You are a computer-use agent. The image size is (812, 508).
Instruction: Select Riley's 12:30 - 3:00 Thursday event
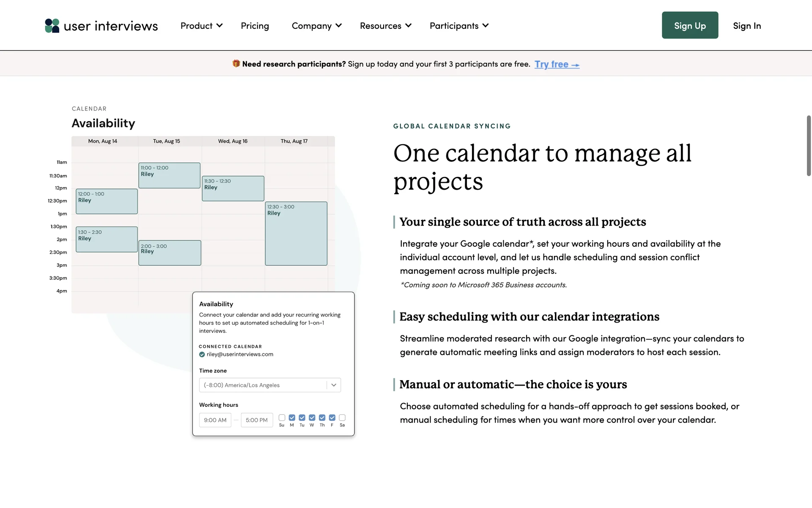tap(296, 234)
